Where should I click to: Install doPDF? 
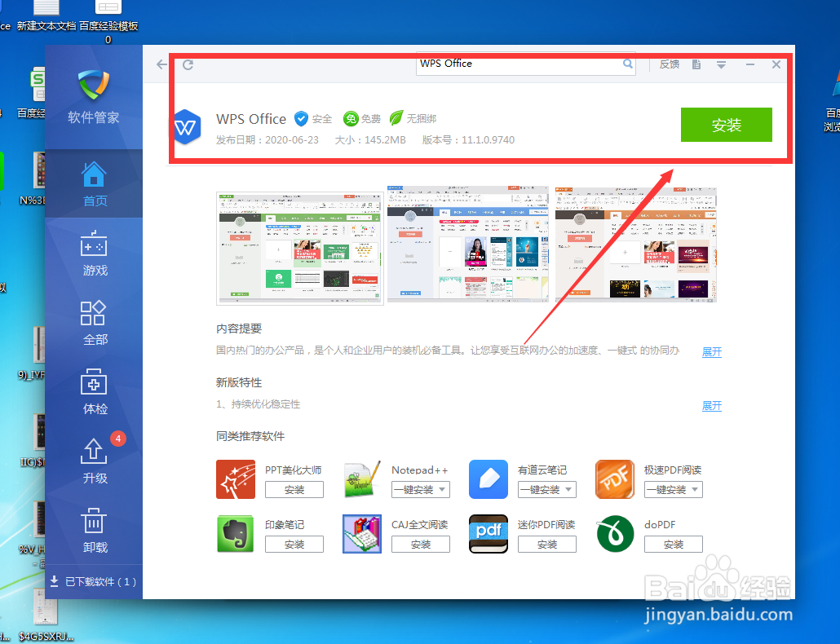click(674, 544)
